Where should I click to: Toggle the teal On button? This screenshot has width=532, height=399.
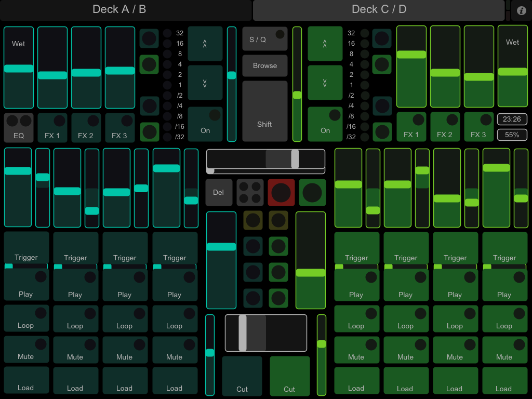tap(205, 124)
